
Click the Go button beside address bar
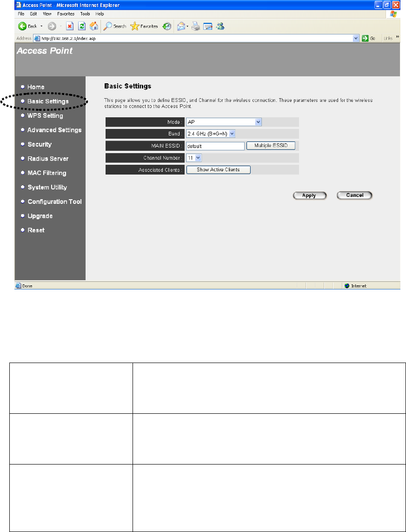369,38
